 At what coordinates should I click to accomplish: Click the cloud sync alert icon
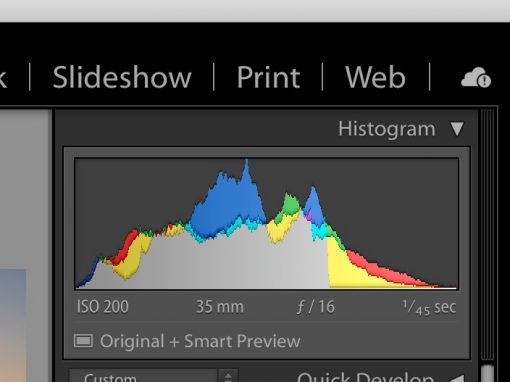point(476,77)
